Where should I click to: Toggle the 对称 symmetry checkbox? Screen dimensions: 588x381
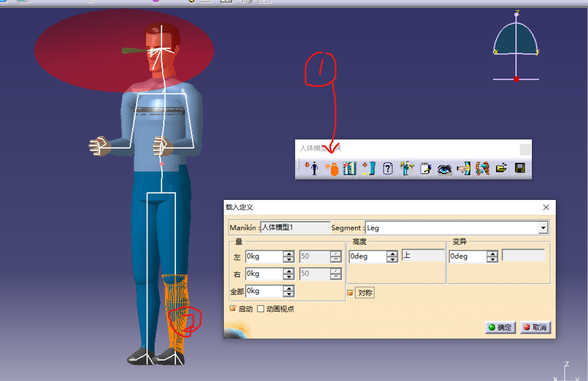(x=349, y=292)
